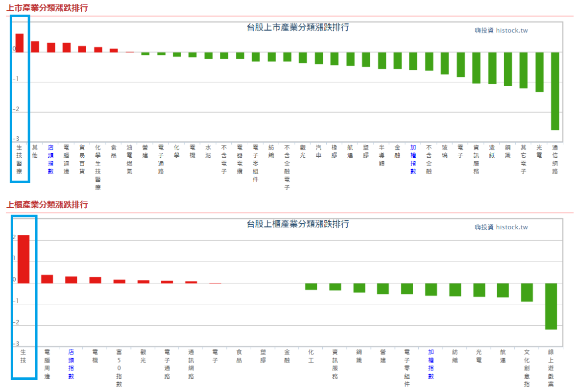The width and height of the screenshot is (577, 392).
Task: Click histock.tw watermark in the lower chart
Action: tap(501, 227)
